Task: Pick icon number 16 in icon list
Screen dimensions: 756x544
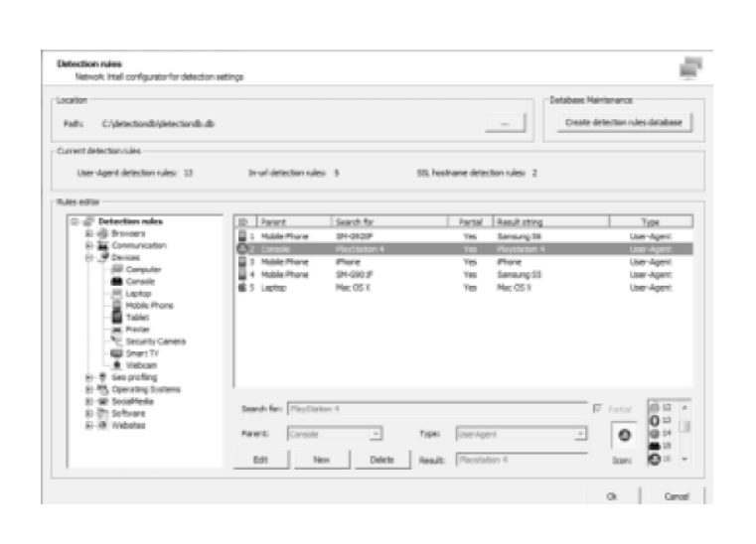Action: point(655,460)
